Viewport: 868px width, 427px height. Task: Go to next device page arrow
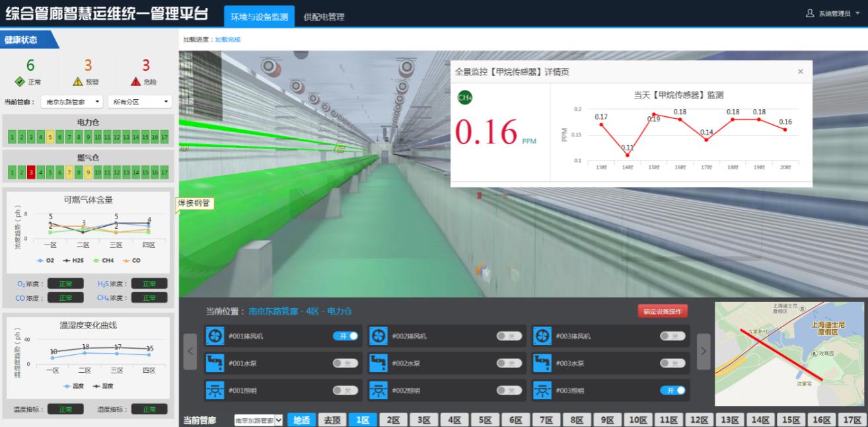pos(704,352)
